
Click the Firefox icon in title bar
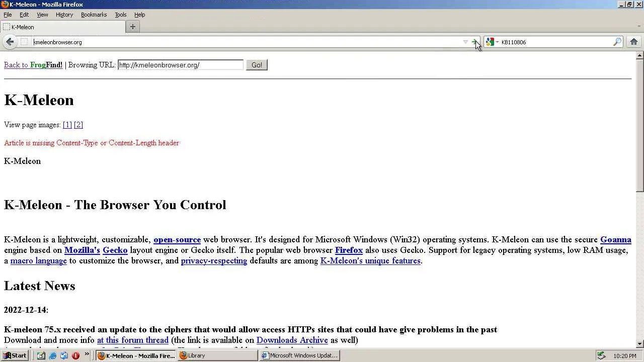[x=5, y=5]
